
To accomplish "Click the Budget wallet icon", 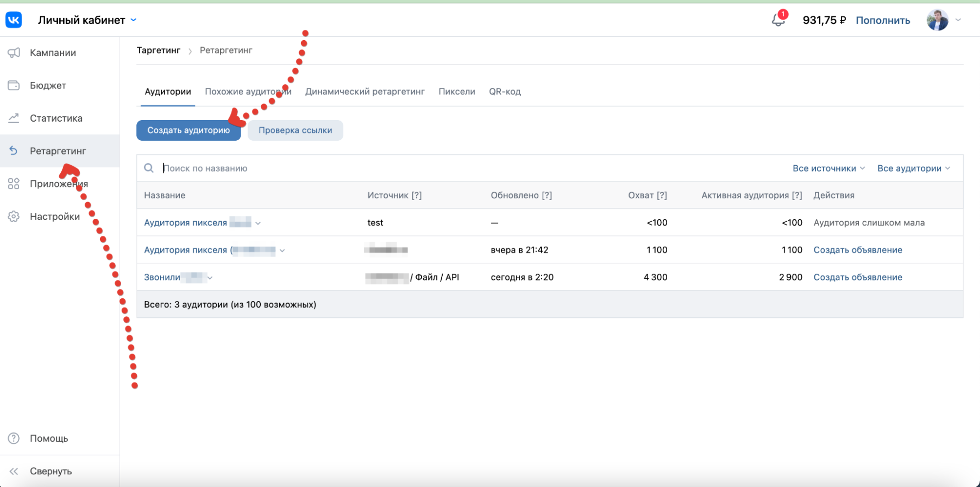I will click(x=14, y=85).
